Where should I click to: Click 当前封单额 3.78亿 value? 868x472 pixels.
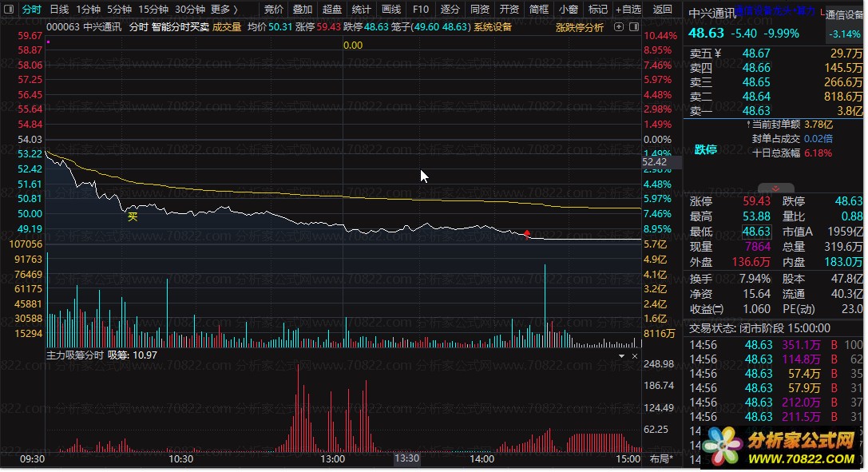(x=818, y=125)
